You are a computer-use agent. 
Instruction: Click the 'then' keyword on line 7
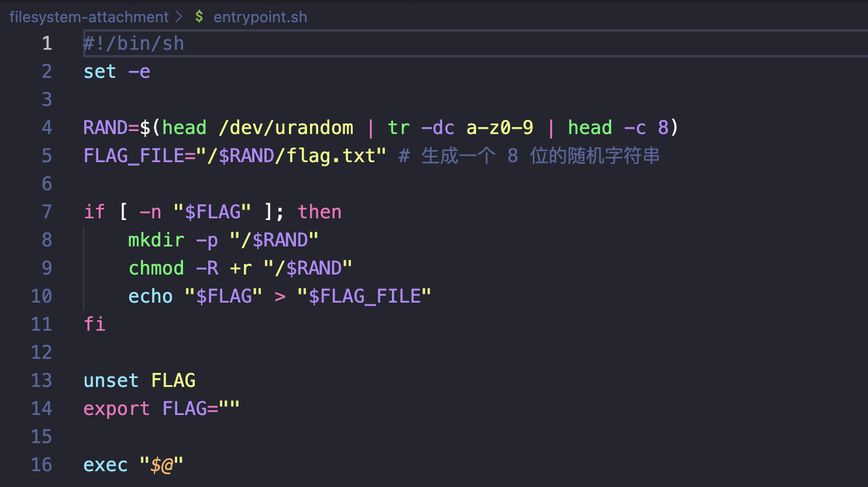coord(319,212)
